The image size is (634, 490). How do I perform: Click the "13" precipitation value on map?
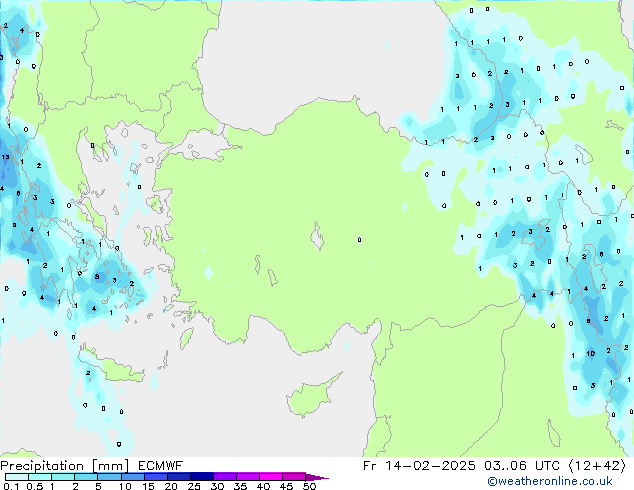pyautogui.click(x=5, y=157)
